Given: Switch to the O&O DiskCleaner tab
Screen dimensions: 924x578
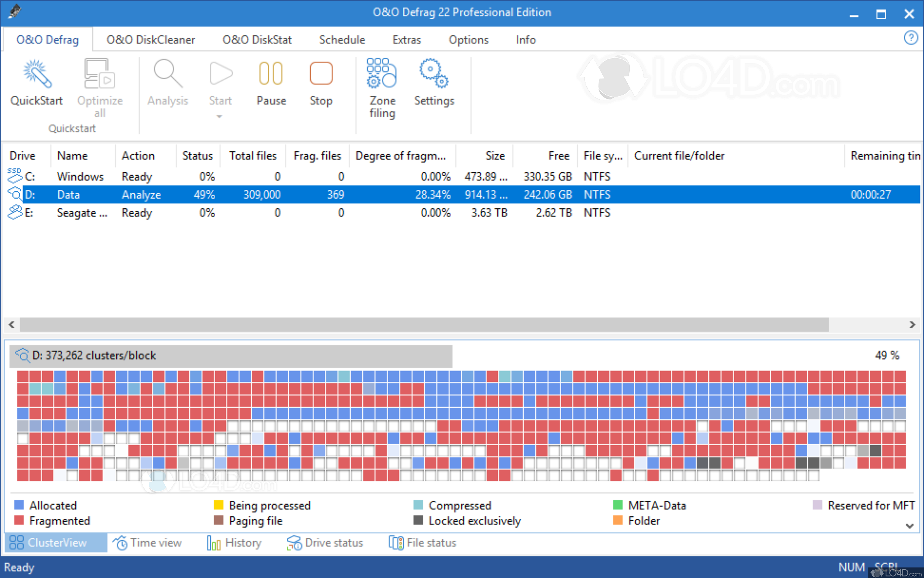Looking at the screenshot, I should point(151,40).
